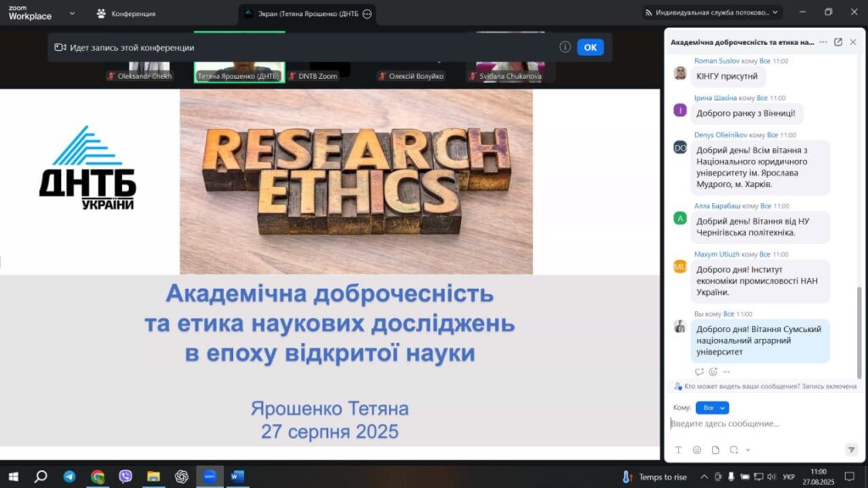868x488 pixels.
Task: Click the text formatting icon in chat
Action: click(x=678, y=450)
